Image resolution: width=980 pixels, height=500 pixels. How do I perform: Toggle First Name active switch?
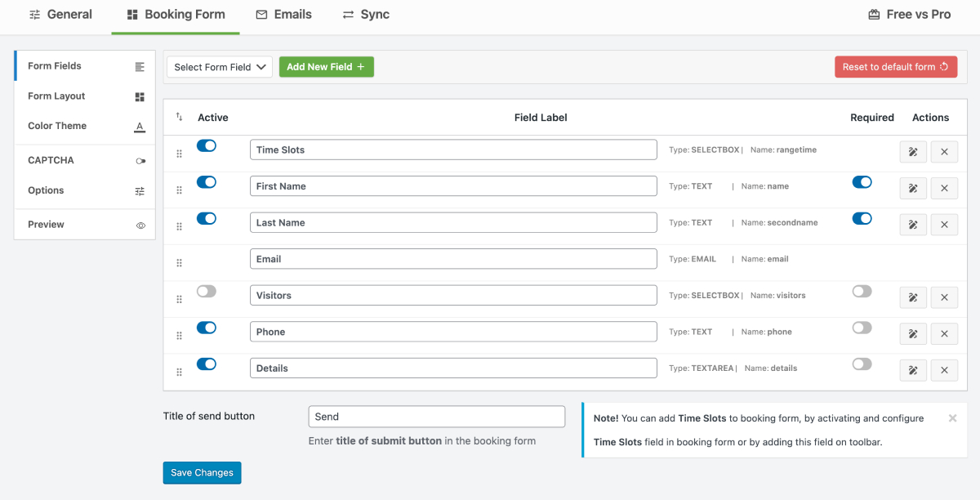pos(207,181)
